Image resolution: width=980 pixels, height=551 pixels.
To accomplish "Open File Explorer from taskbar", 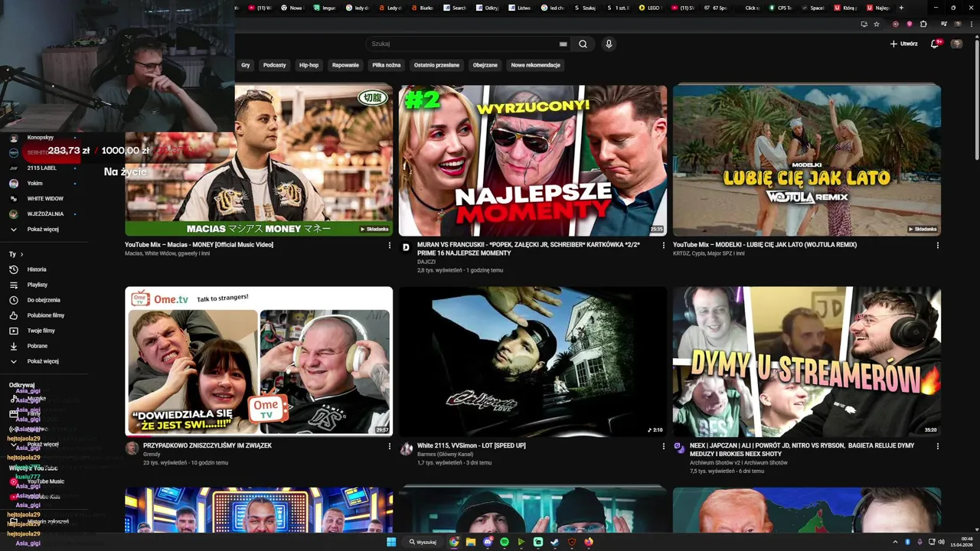I will pos(471,542).
